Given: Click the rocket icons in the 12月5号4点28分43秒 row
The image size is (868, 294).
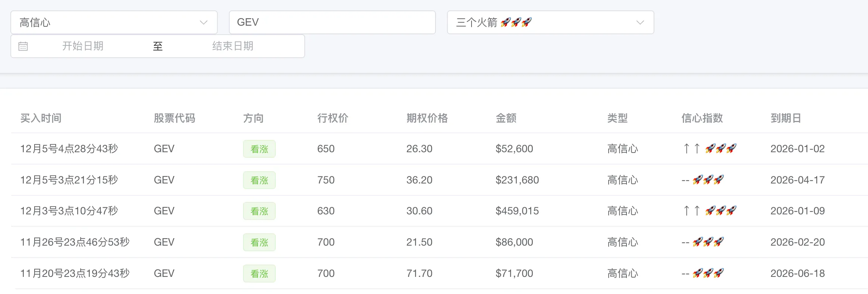Looking at the screenshot, I should (720, 149).
